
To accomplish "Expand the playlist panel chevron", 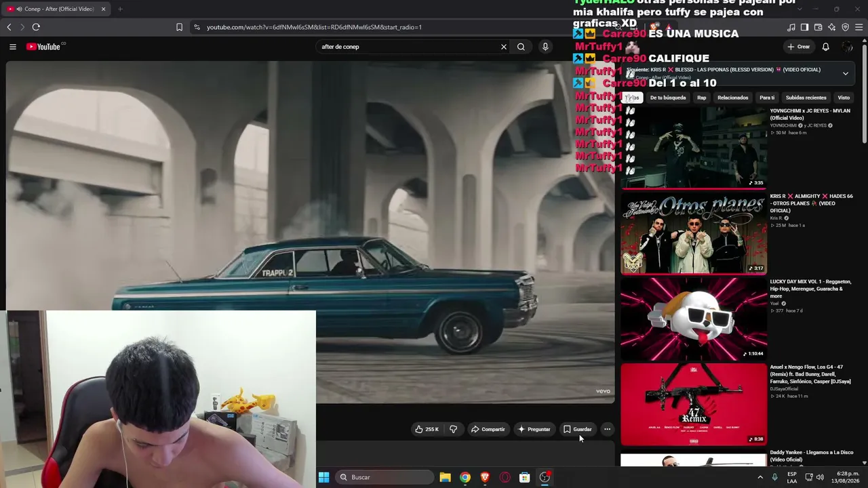I will tap(846, 73).
